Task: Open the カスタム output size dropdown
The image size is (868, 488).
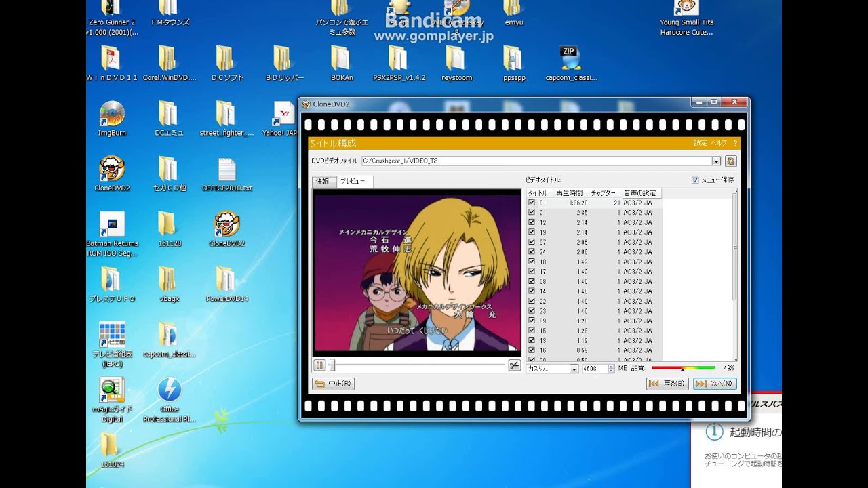Action: pos(574,369)
